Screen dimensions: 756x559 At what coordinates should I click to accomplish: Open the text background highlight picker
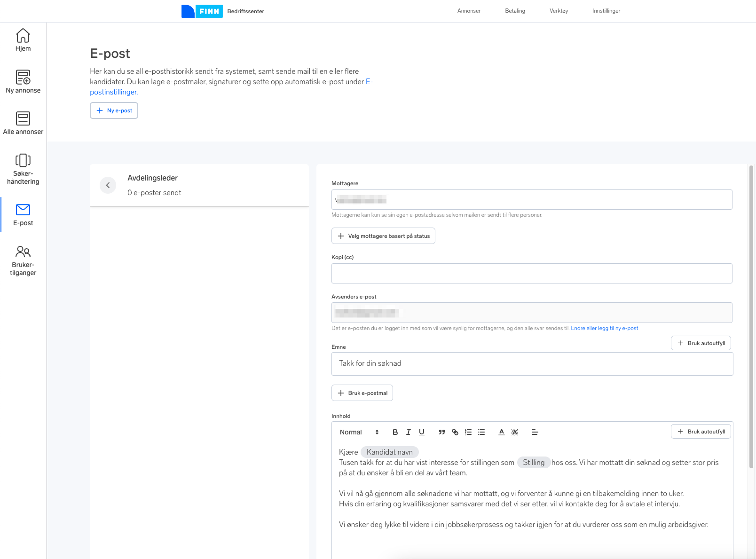pos(515,432)
